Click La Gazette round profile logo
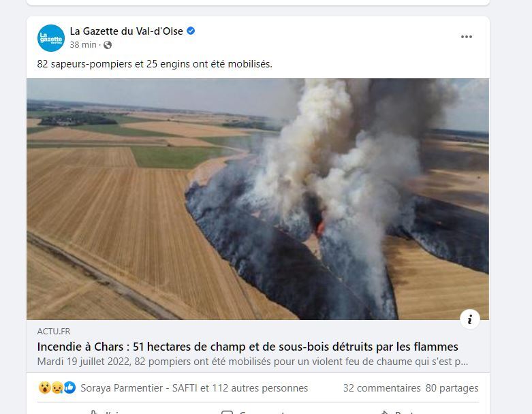This screenshot has width=532, height=414. coord(51,38)
